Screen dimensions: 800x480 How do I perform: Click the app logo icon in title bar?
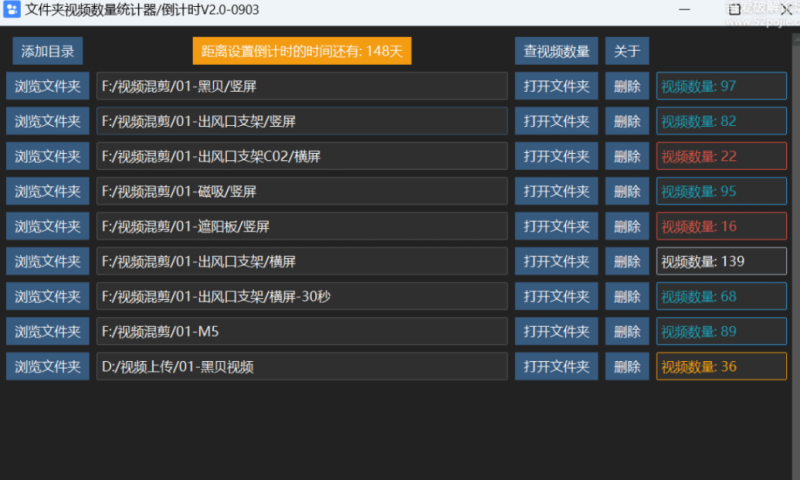coord(12,9)
